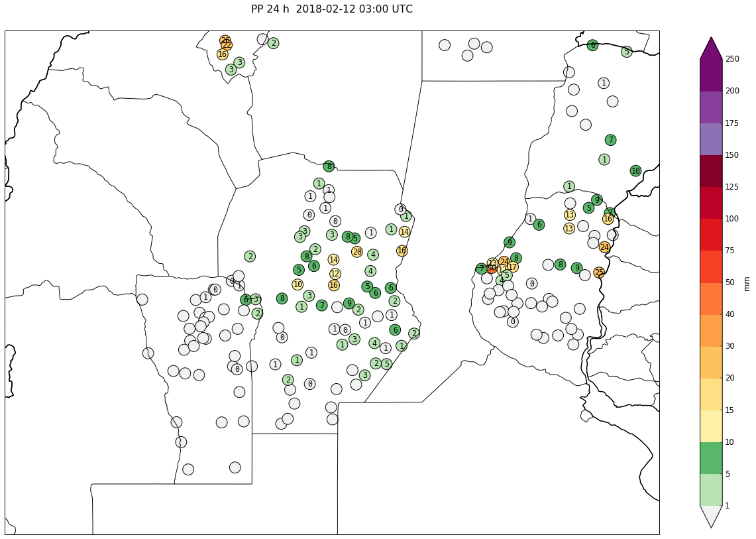This screenshot has height=539, width=756.
Task: Select the green 5–10 mm colorbar segment
Action: point(711,458)
